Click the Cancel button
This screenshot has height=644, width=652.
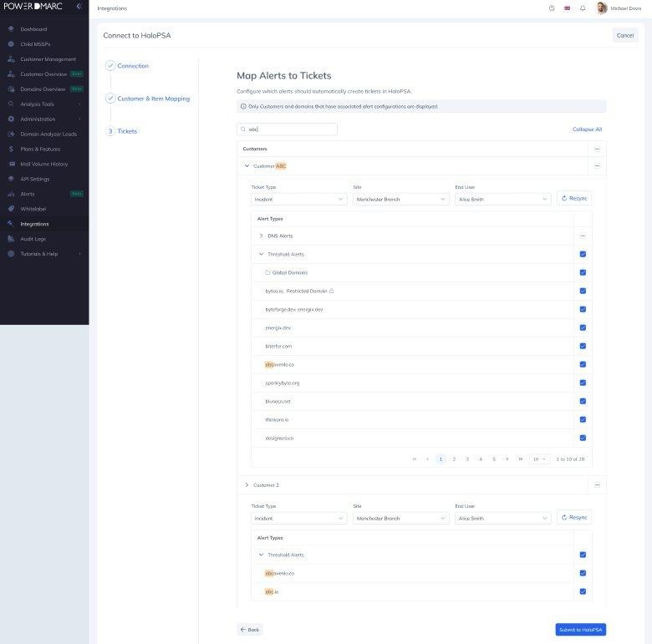click(x=625, y=35)
